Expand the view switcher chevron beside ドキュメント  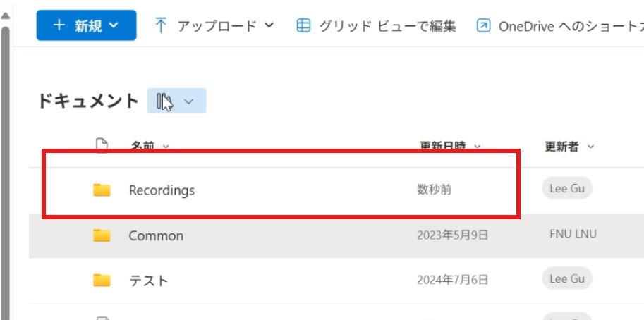(188, 101)
